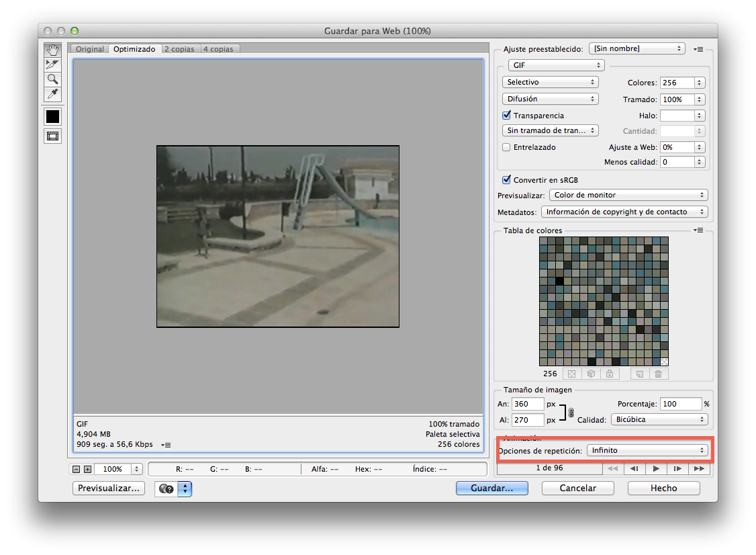Select the Eyedropper tool
The height and width of the screenshot is (555, 756).
(x=52, y=93)
